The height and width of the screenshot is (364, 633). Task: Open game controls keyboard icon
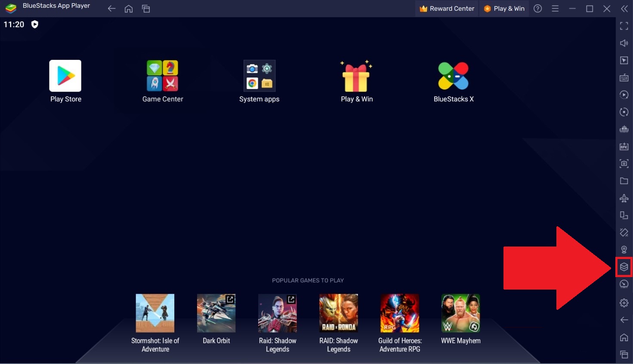(624, 77)
